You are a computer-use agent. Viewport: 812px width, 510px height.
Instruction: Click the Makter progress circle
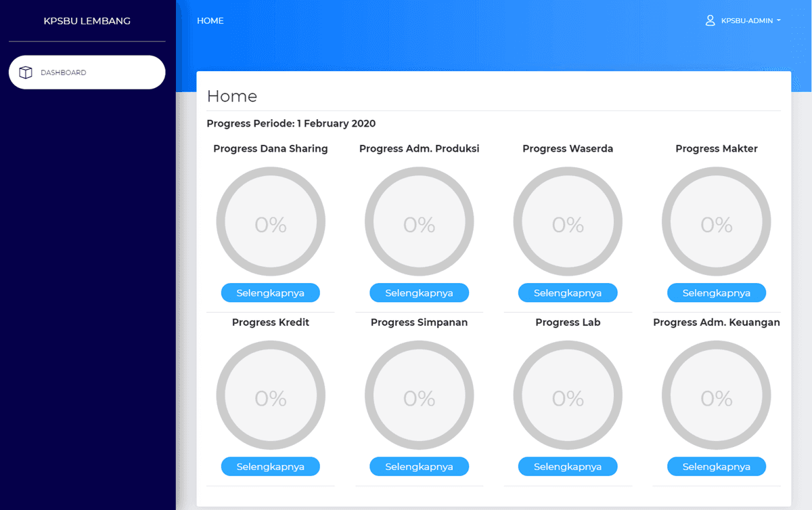point(717,222)
